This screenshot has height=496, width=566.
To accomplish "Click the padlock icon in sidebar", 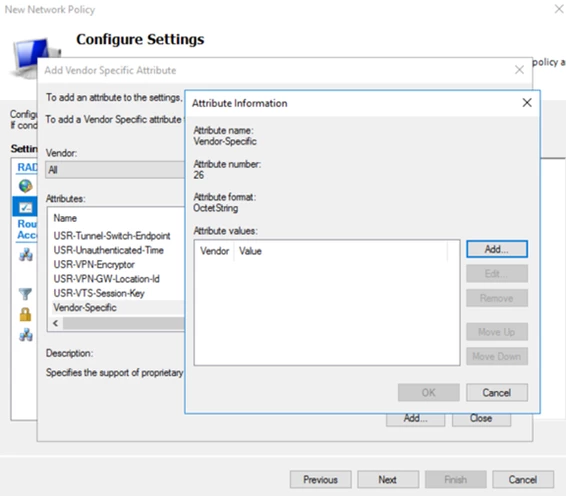I will (x=25, y=314).
